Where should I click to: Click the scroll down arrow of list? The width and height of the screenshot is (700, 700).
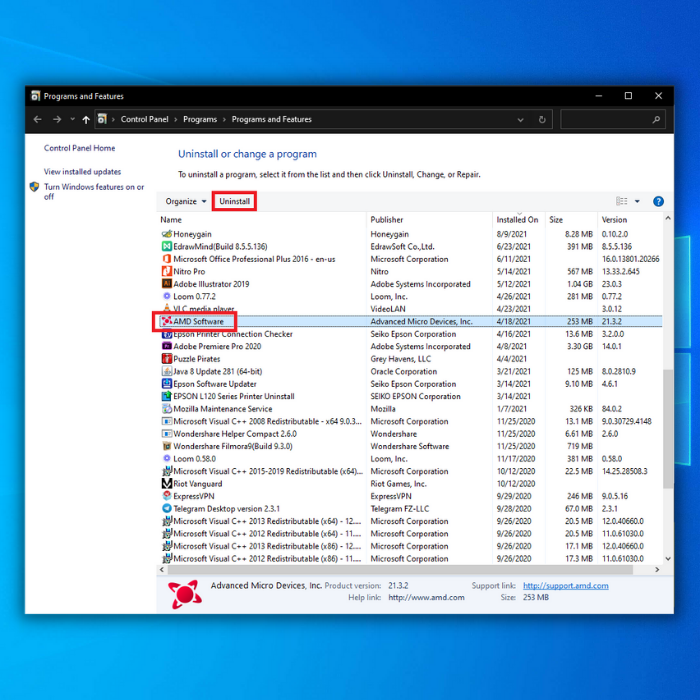(x=668, y=558)
